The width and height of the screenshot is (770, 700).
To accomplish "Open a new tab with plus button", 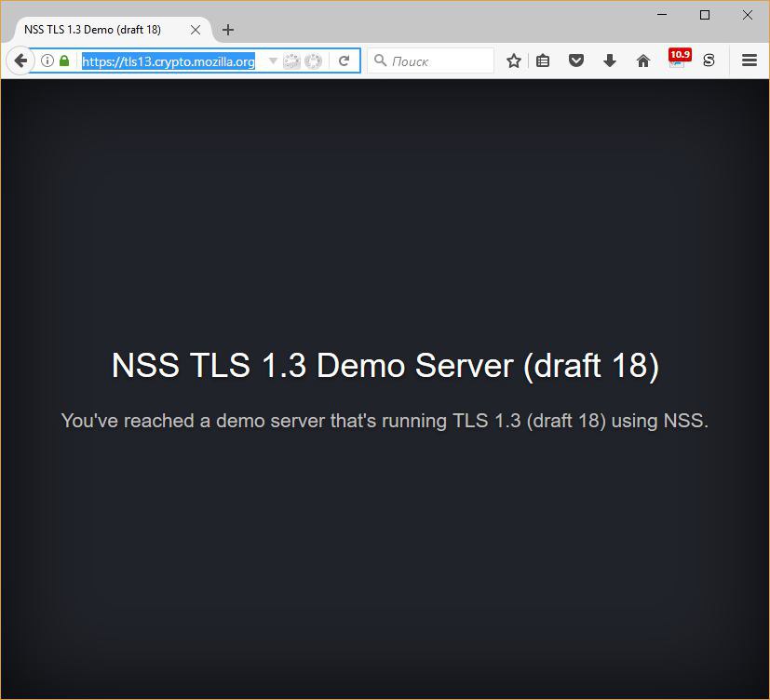I will [228, 30].
